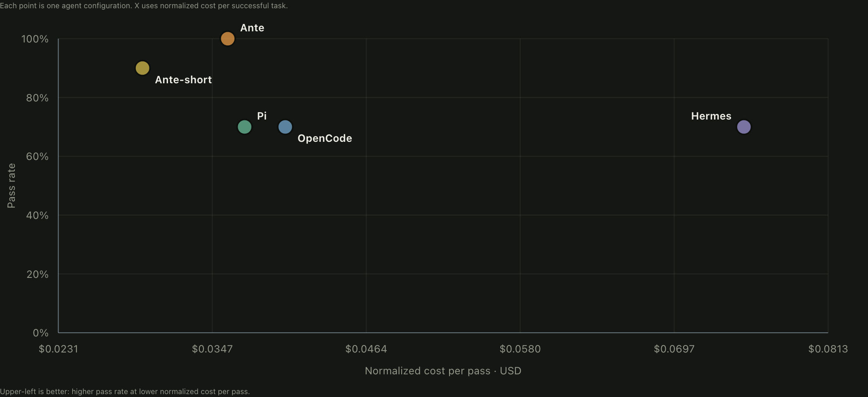868x397 pixels.
Task: Click the green Pi data point
Action: (x=244, y=127)
